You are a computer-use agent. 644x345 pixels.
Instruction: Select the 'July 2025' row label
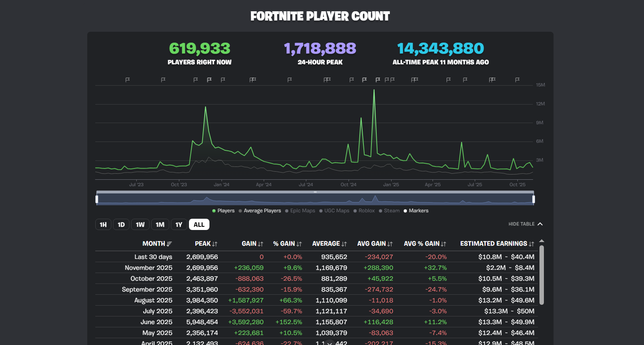[158, 311]
